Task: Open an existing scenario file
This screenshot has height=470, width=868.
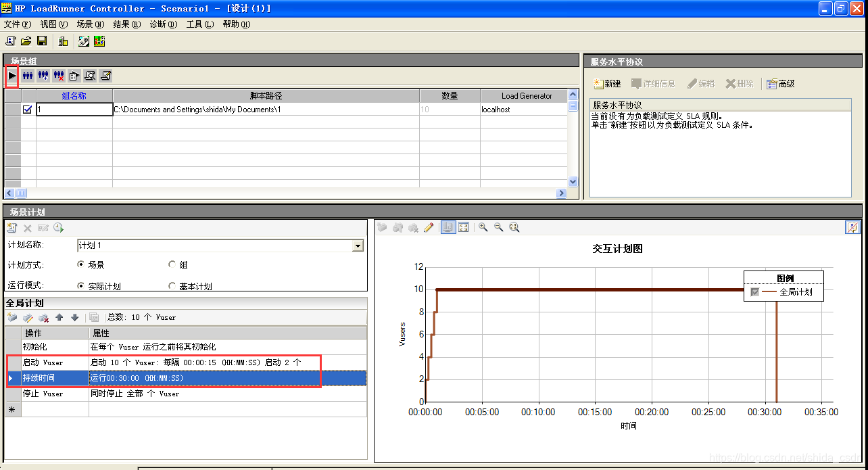Action: pyautogui.click(x=26, y=41)
